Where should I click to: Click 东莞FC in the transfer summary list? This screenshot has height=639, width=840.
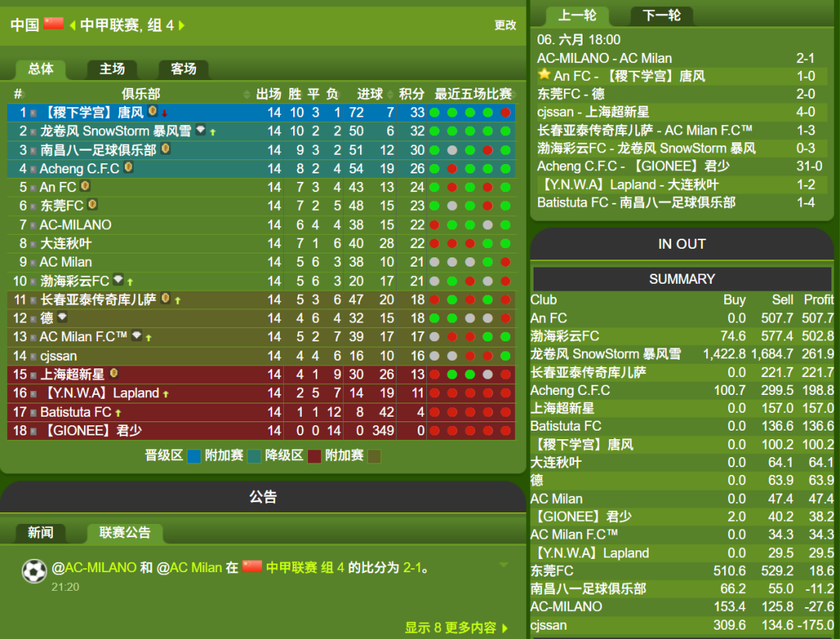coord(551,571)
